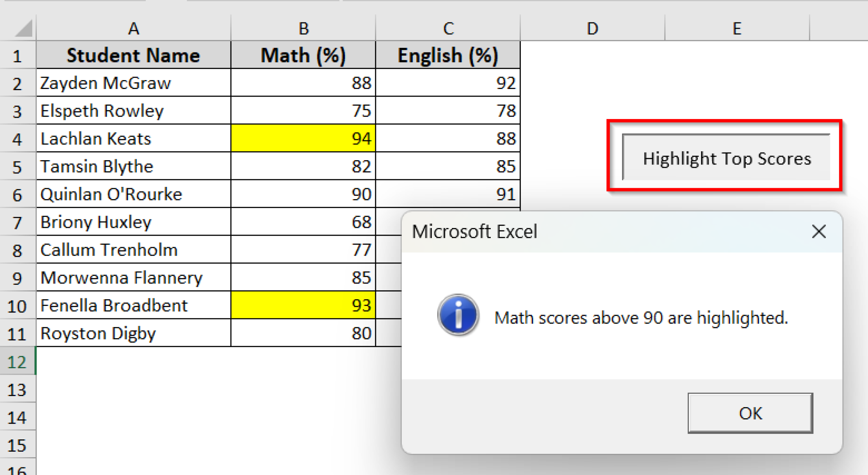Click the English score 92 for Zayden McGraw
The width and height of the screenshot is (868, 475).
pyautogui.click(x=448, y=83)
